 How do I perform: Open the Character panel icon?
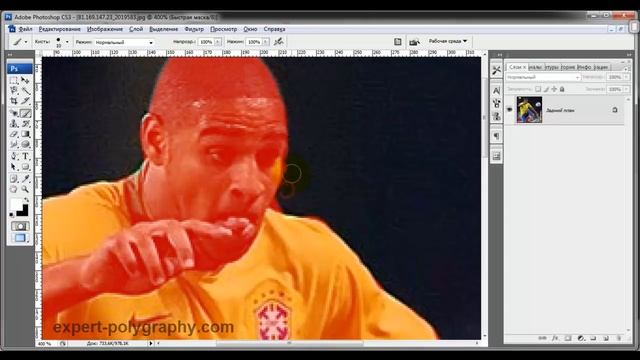(496, 90)
